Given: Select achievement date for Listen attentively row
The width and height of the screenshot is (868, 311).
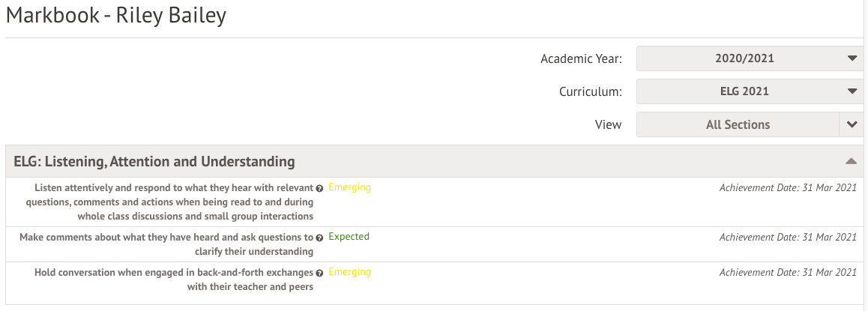Looking at the screenshot, I should pyautogui.click(x=788, y=188).
